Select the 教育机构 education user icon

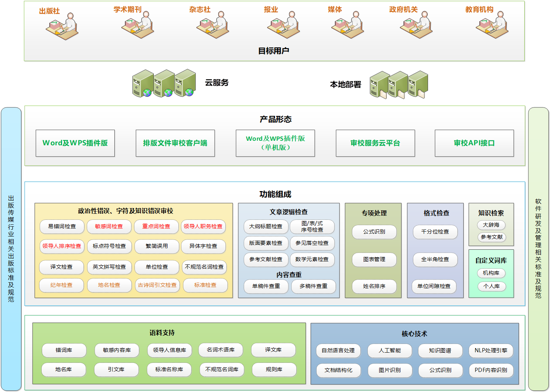[x=491, y=26]
